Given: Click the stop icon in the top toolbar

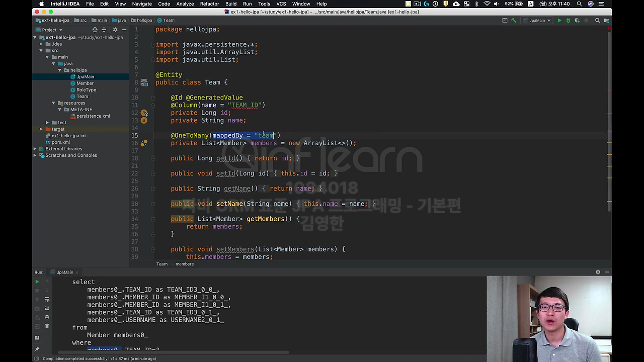Looking at the screenshot, I should pyautogui.click(x=586, y=21).
